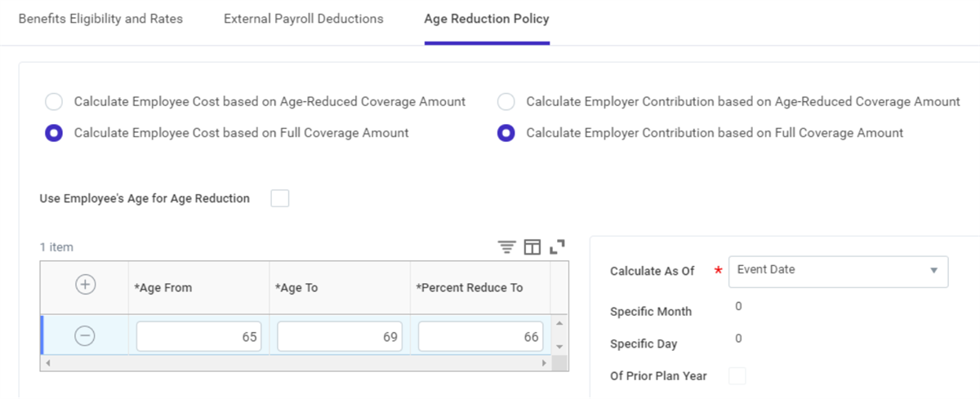Click the horizontal scrollbar left arrow
This screenshot has height=399, width=980.
pyautogui.click(x=47, y=362)
